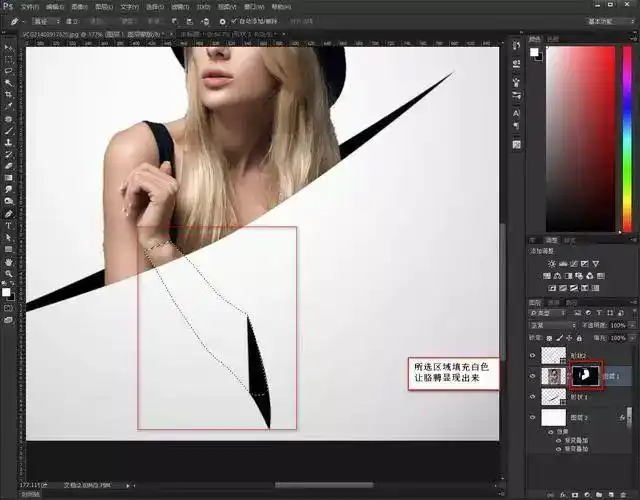Select the Move tool in toolbar
This screenshot has height=500, width=640.
[x=8, y=45]
